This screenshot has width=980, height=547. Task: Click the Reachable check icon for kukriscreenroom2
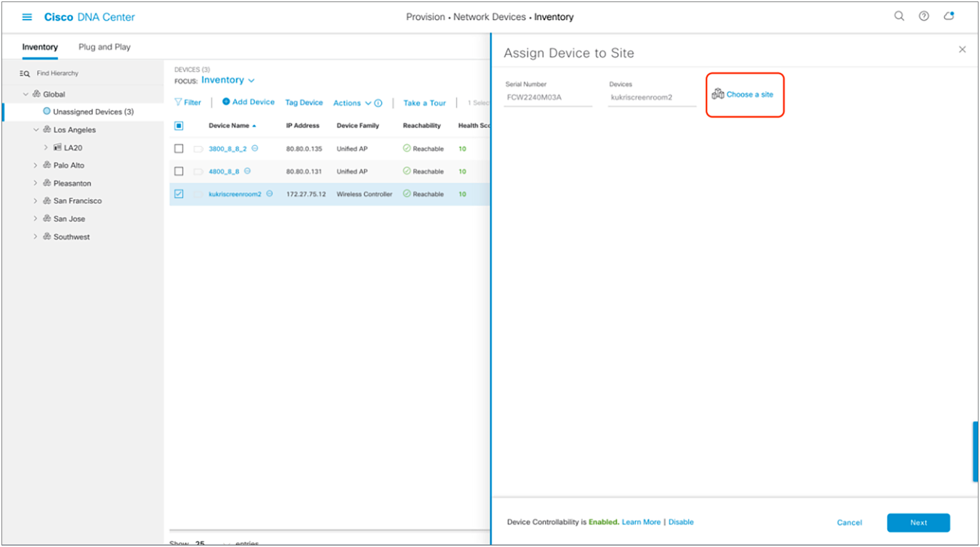[407, 193]
